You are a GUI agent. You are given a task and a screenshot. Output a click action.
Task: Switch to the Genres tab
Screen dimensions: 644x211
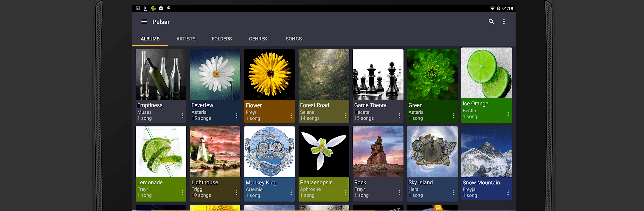[x=258, y=39]
